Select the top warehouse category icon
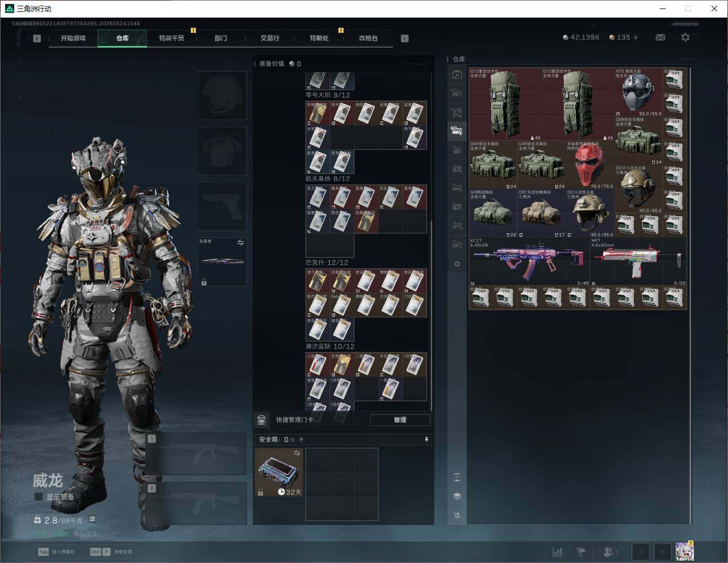 coord(457,75)
